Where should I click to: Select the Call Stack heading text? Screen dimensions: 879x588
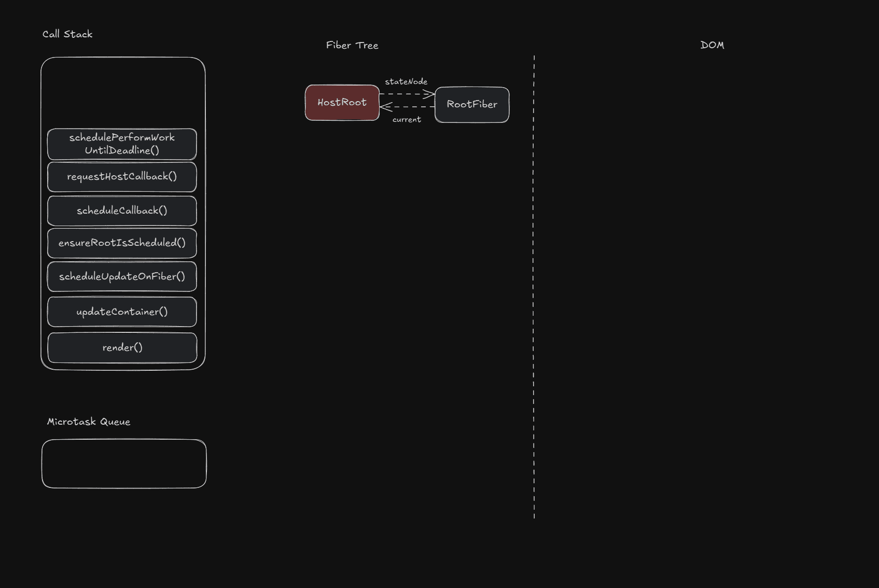(x=67, y=34)
